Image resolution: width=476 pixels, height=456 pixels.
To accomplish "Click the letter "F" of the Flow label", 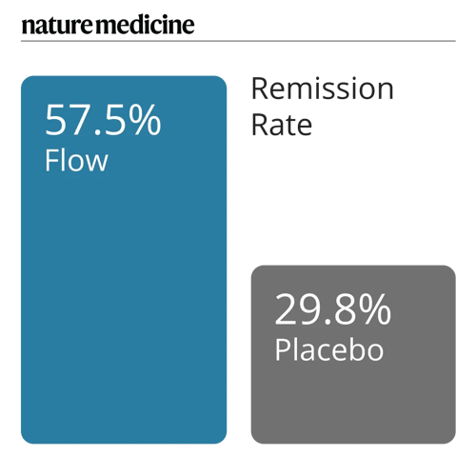I will (x=51, y=161).
